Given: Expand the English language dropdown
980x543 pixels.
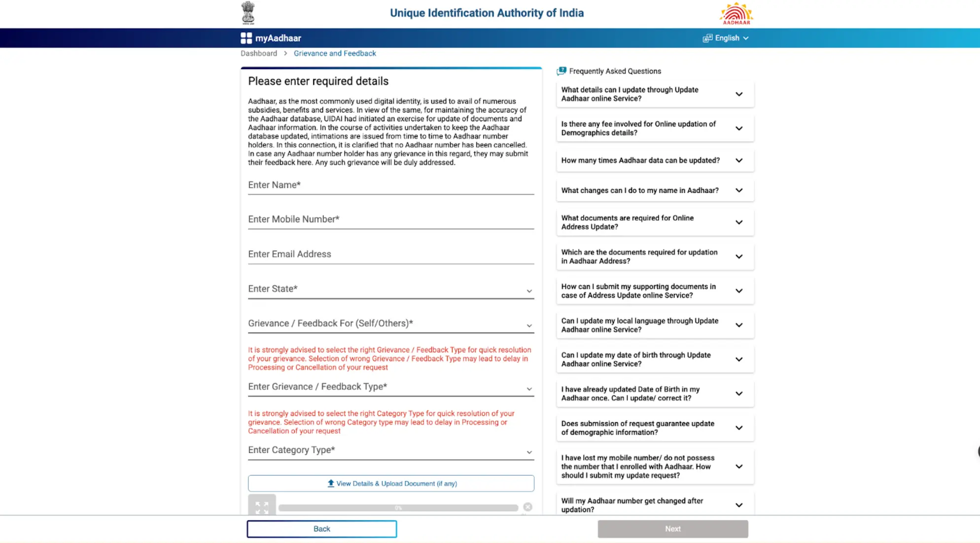Looking at the screenshot, I should (726, 37).
